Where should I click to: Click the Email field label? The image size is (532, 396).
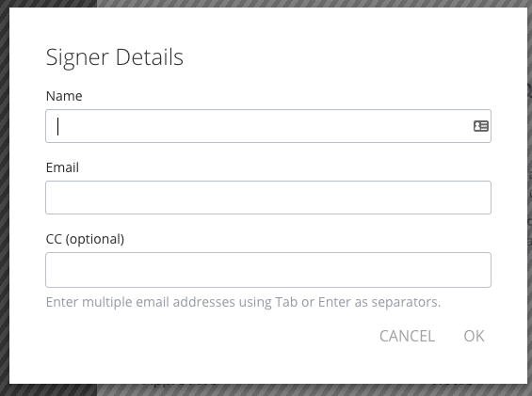(x=62, y=167)
